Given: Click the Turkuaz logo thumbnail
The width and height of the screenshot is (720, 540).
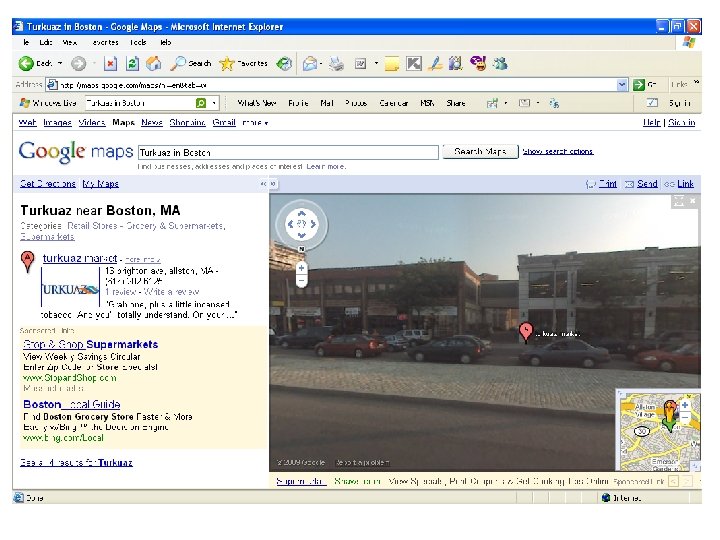Looking at the screenshot, I should 71,288.
